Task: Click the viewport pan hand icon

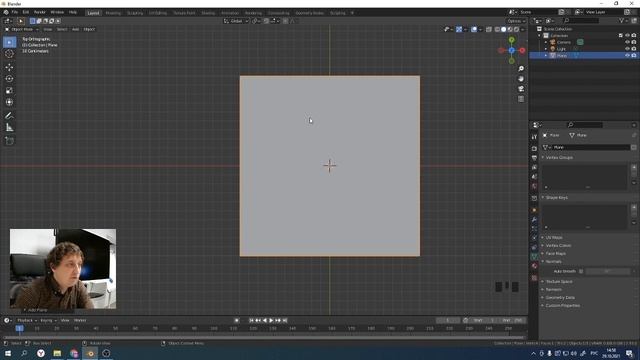Action: (521, 79)
